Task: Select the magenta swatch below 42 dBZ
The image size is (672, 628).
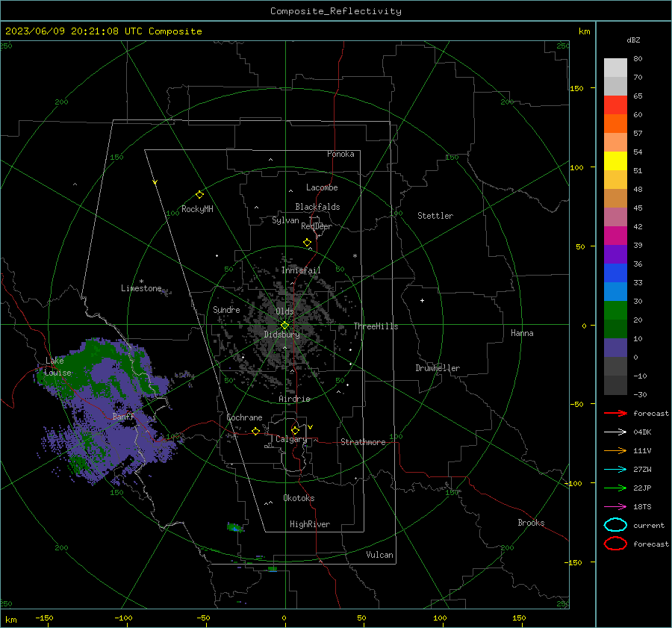Action: [x=615, y=236]
